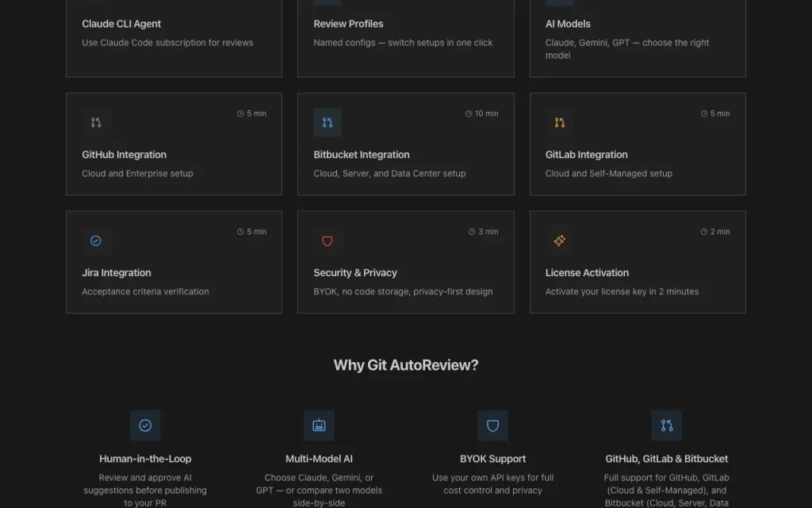The height and width of the screenshot is (508, 812).
Task: Click "Named configs — switch setups in one click"
Action: click(x=403, y=43)
